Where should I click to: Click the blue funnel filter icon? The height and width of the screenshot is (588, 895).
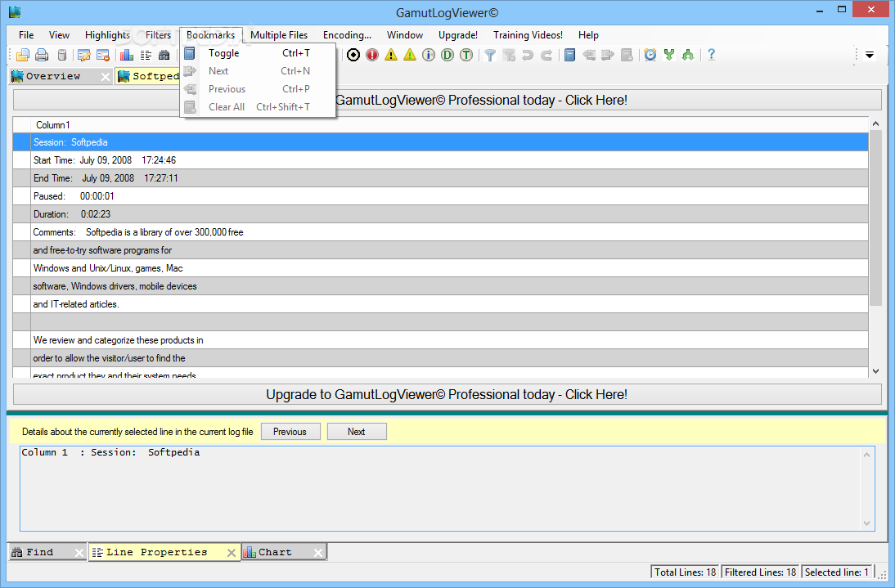[490, 55]
